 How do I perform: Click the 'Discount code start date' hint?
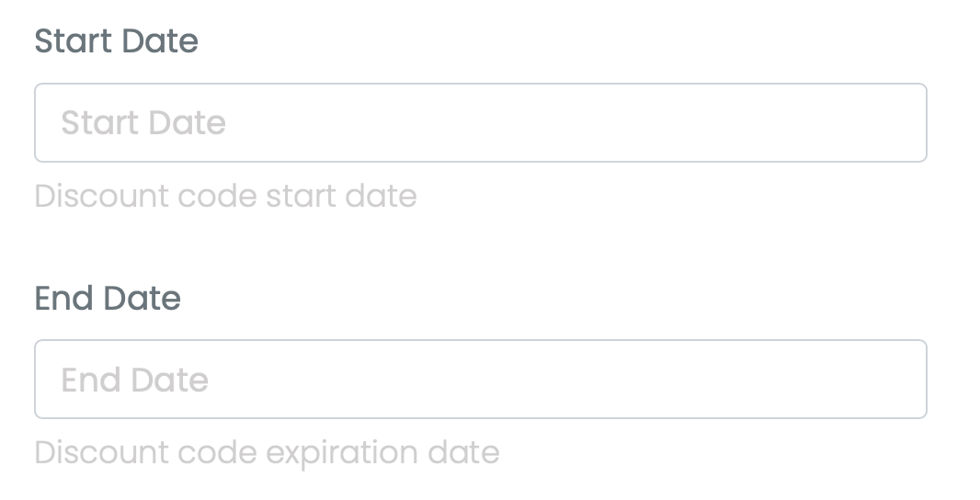tap(225, 196)
